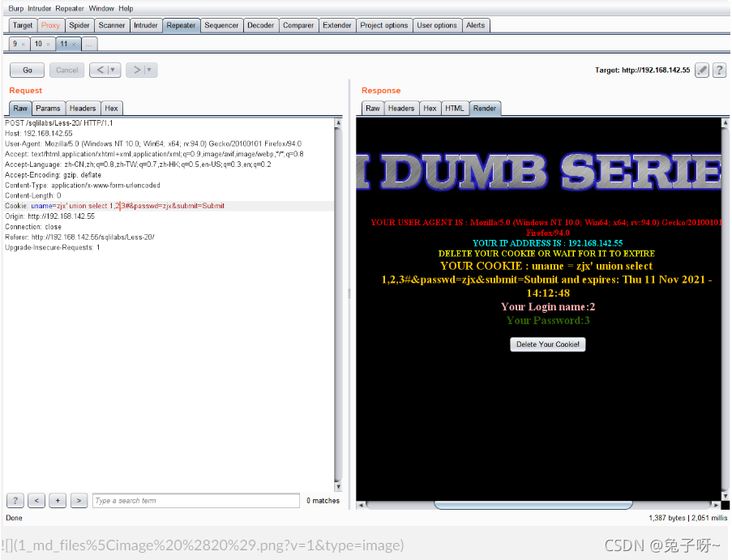Click the request pane scroll up arrow
The height and width of the screenshot is (560, 732).
pyautogui.click(x=339, y=122)
